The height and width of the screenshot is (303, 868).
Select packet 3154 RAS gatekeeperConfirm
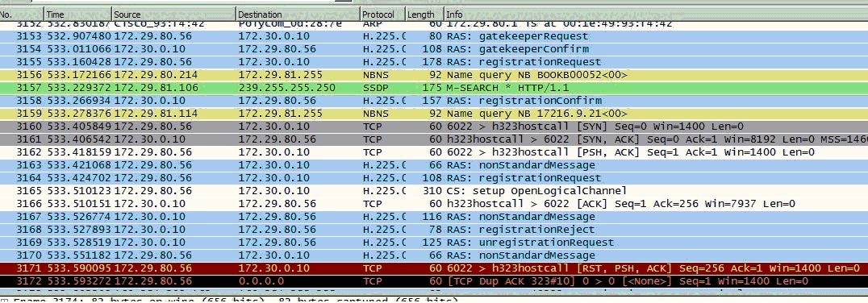click(434, 48)
